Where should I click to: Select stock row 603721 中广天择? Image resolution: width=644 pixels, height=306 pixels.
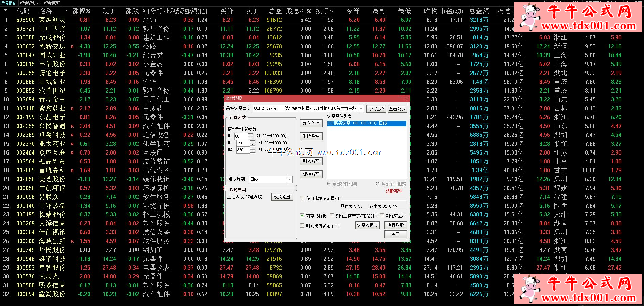click(41, 29)
